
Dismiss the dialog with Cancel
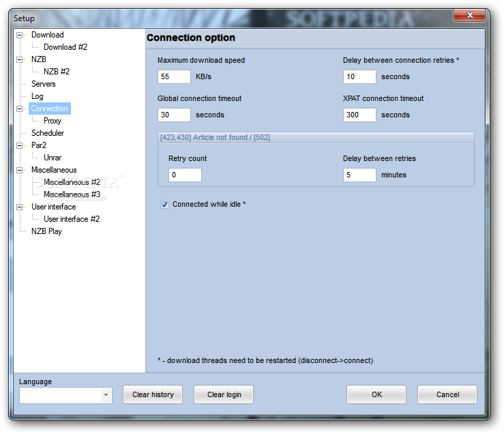click(447, 394)
